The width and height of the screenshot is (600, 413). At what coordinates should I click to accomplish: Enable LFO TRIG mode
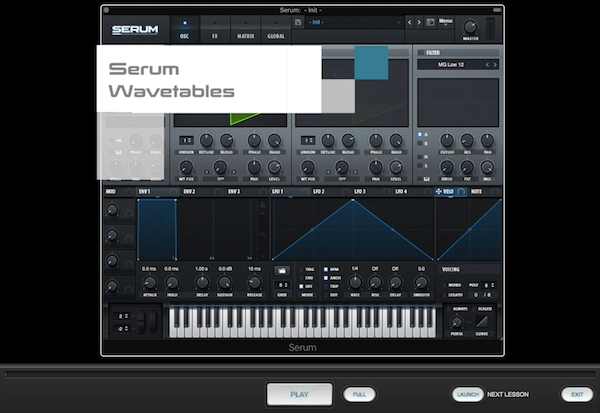pos(301,269)
